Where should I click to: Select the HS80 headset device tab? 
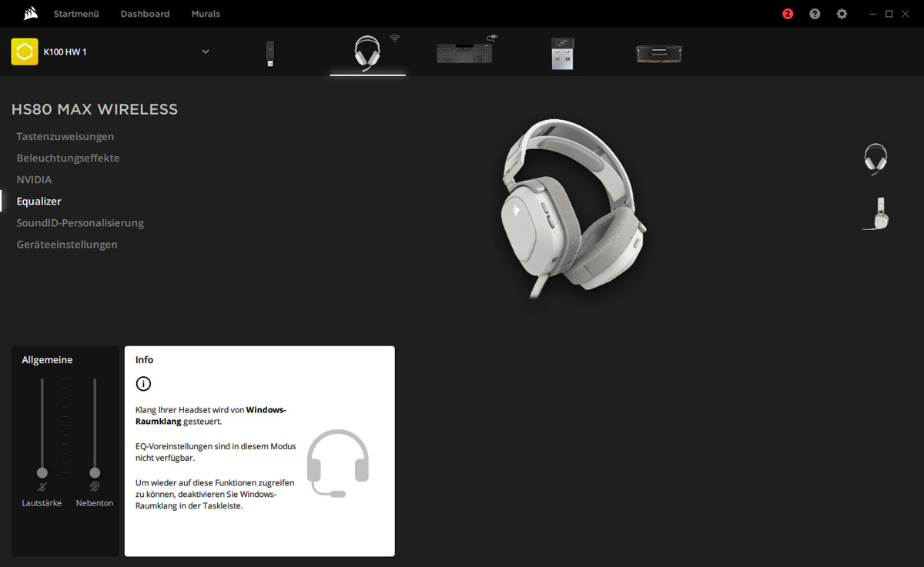click(367, 53)
